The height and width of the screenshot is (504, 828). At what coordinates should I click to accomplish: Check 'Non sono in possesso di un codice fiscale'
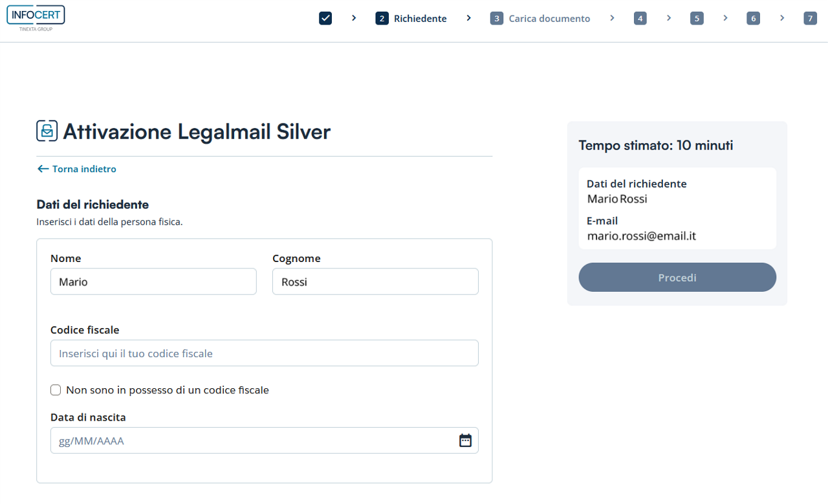56,390
